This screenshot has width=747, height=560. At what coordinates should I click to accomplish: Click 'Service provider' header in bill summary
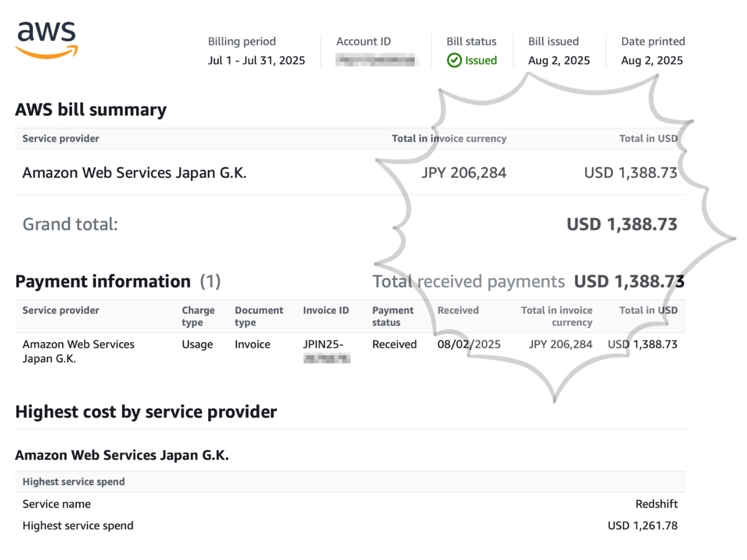[x=61, y=139]
